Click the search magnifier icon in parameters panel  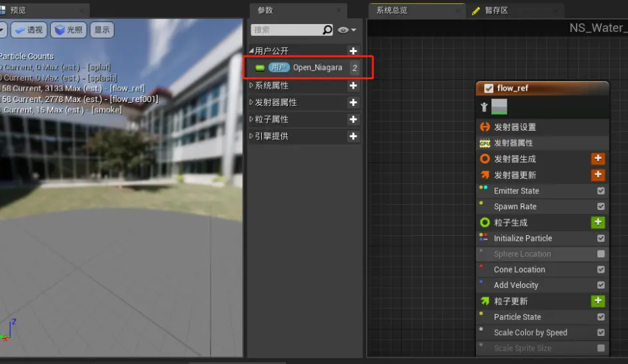tap(327, 29)
